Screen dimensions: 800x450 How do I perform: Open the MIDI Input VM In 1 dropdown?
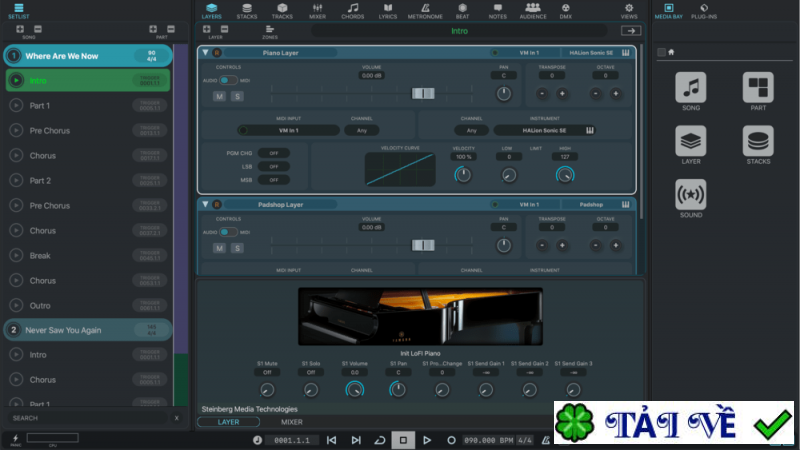coord(287,130)
